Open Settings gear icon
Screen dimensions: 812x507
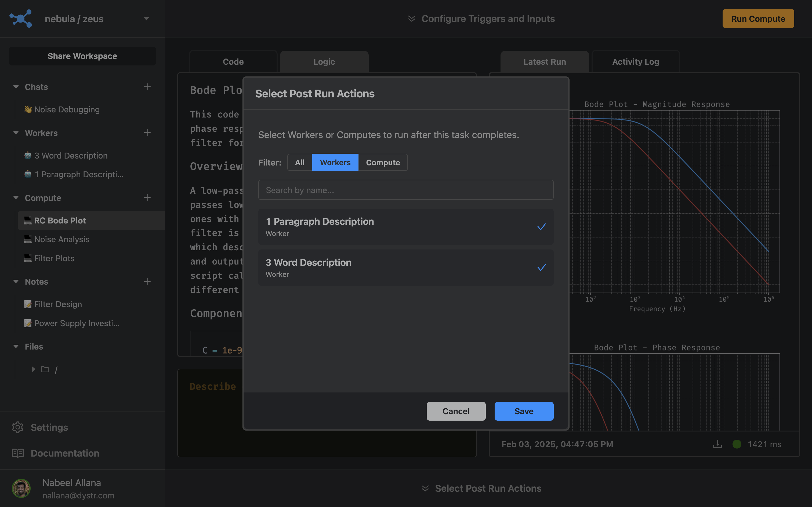point(18,427)
